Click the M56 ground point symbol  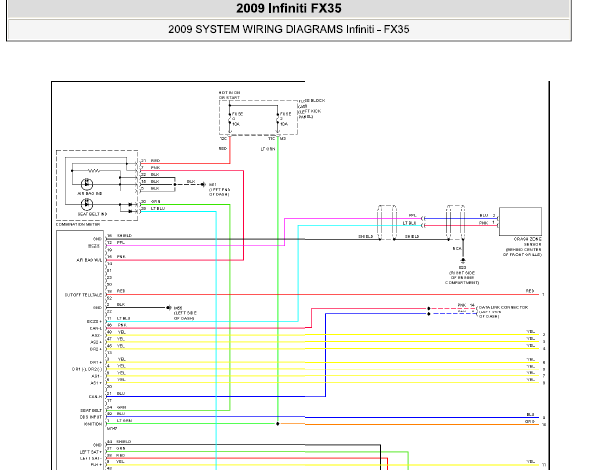click(168, 307)
